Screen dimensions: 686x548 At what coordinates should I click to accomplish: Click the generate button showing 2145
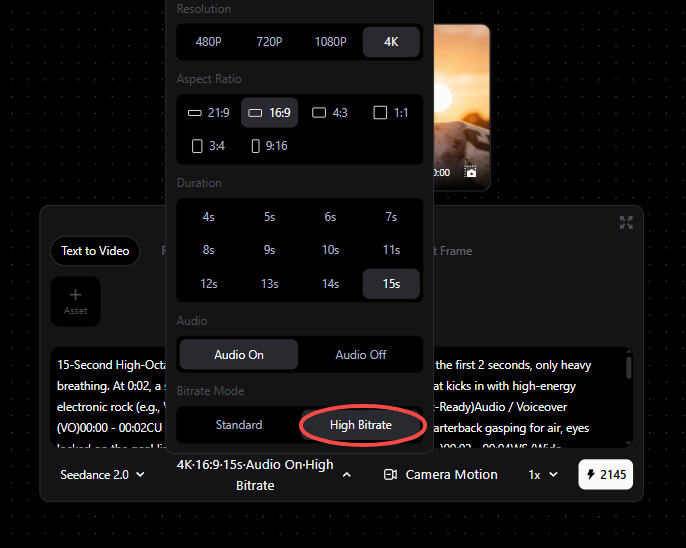point(606,475)
